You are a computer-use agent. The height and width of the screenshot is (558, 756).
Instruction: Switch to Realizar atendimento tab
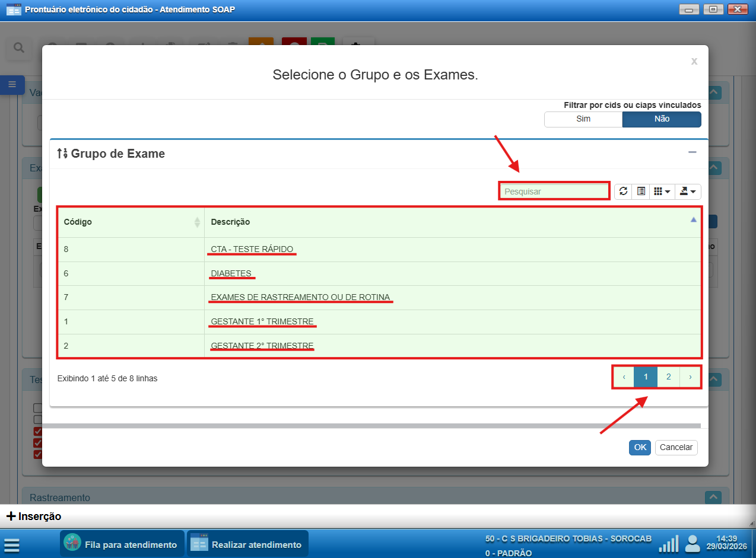click(247, 544)
